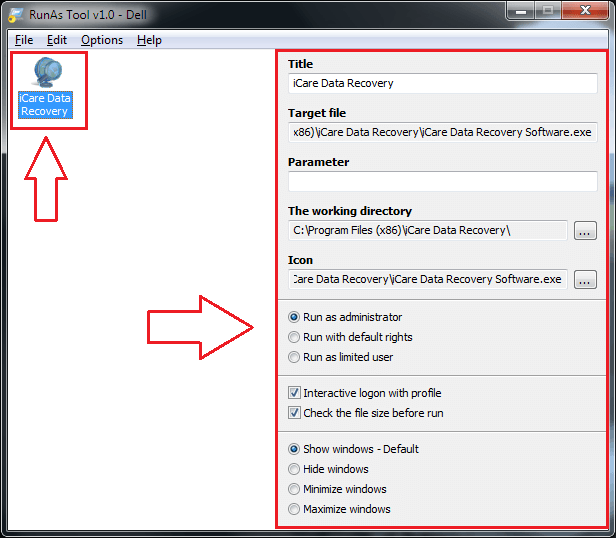Browse for the working directory
Image resolution: width=616 pixels, height=538 pixels.
click(585, 231)
